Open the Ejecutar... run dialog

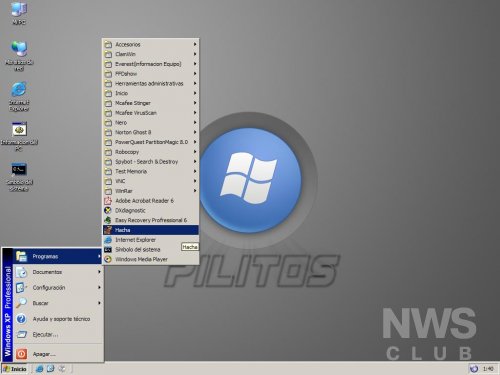click(58, 334)
